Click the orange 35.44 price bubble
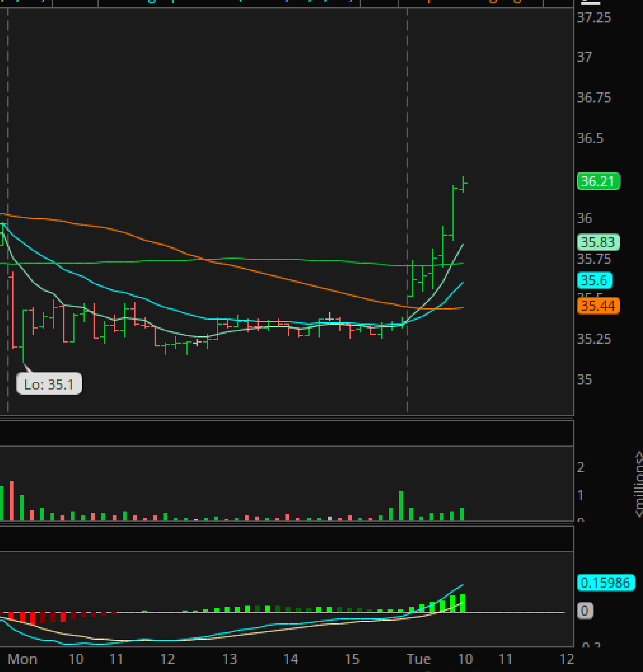643x672 pixels. [599, 306]
